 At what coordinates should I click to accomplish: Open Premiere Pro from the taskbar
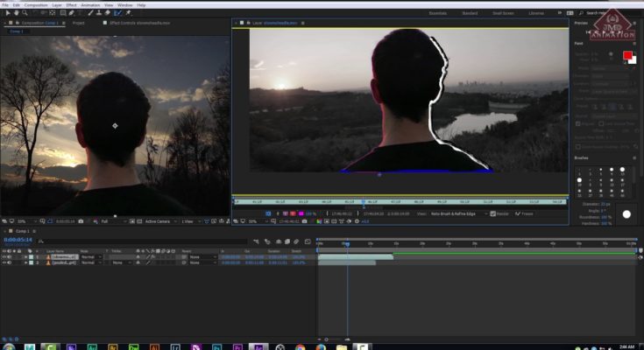(x=237, y=347)
